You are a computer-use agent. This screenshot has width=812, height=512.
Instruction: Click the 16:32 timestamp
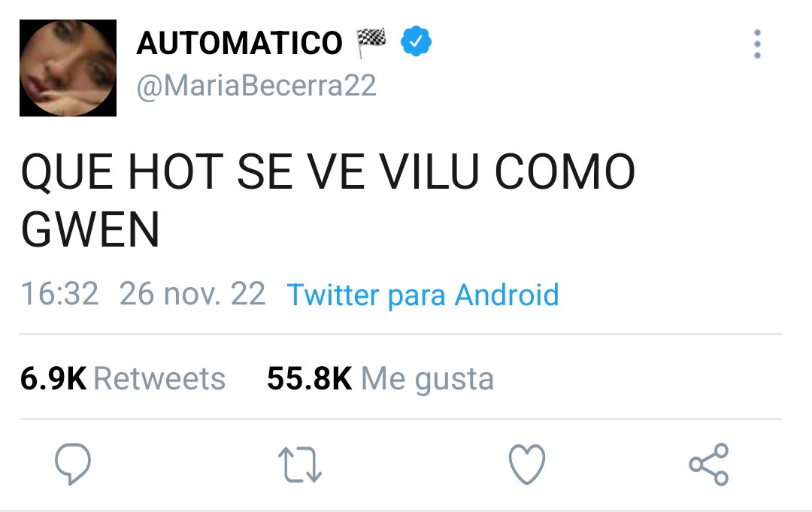point(59,294)
